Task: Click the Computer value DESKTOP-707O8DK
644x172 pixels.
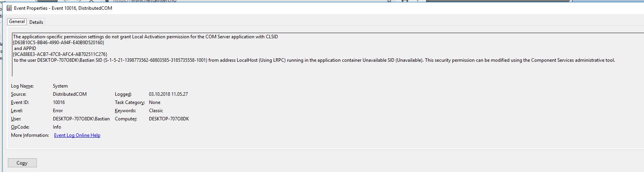Action: (169, 119)
